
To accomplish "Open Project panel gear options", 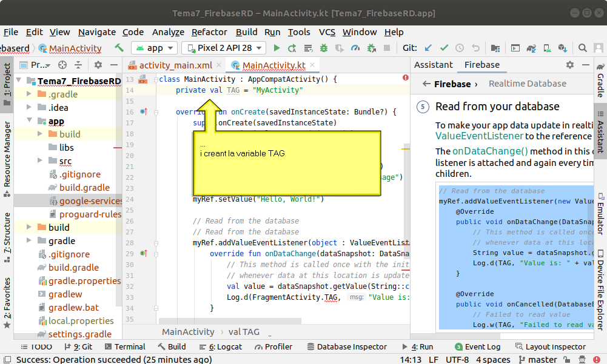I will click(98, 65).
